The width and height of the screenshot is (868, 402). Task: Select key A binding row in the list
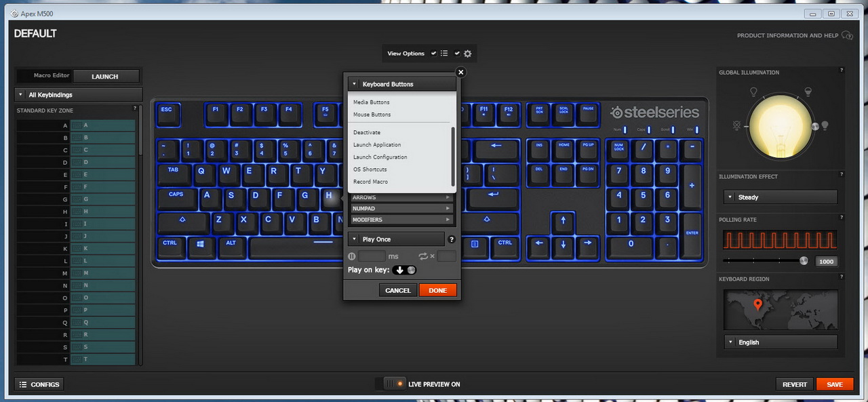pos(75,125)
